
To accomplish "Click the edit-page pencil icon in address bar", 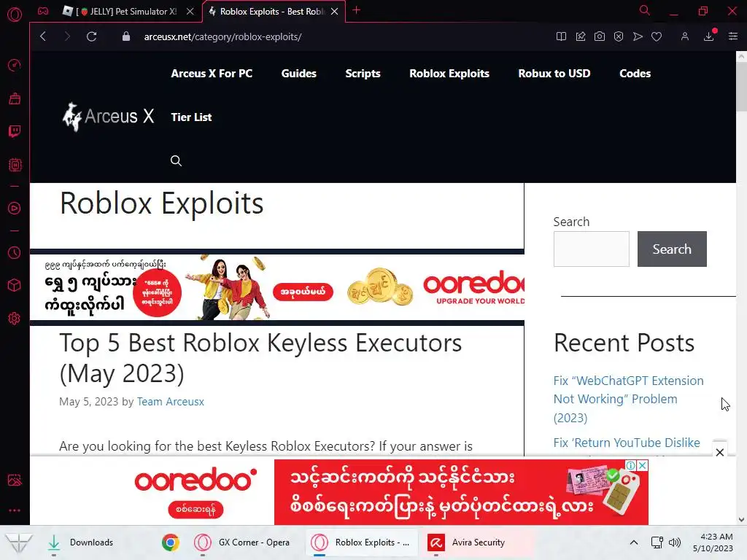I will 580,36.
